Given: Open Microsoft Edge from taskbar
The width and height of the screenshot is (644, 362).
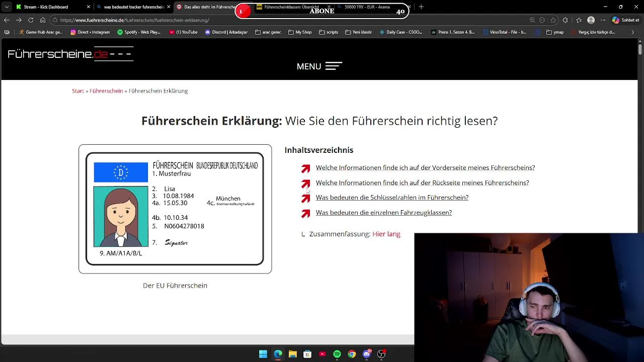Looking at the screenshot, I should [278, 354].
